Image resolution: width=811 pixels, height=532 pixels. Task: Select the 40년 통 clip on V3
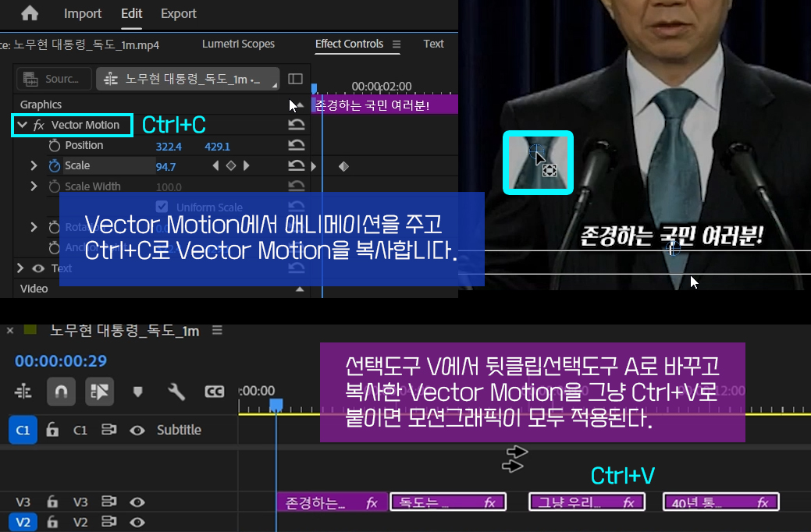coord(721,502)
